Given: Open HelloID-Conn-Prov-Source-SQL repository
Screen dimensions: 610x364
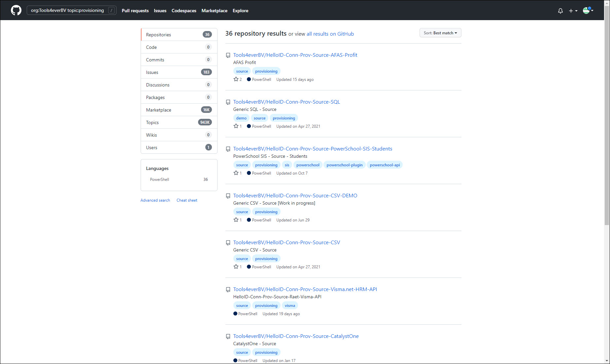Looking at the screenshot, I should pos(287,102).
